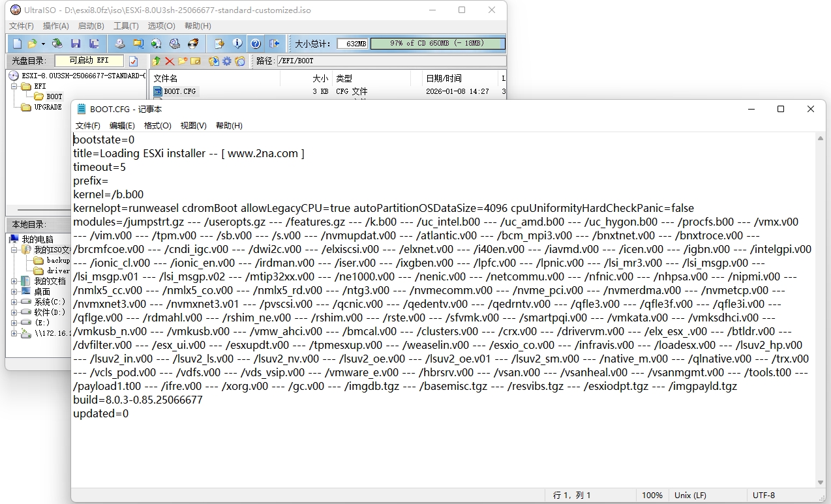Exit UltraISO using the door icon
The image size is (831, 504).
(x=275, y=43)
